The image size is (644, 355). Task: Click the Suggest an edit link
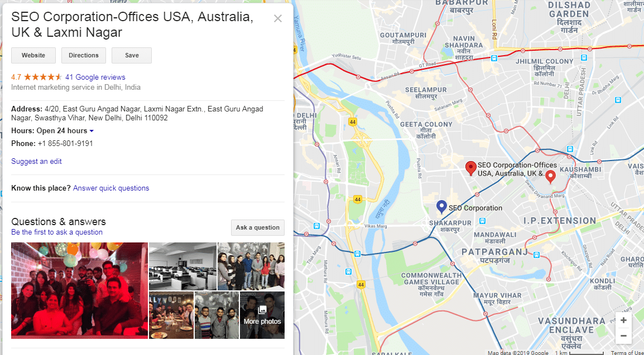pyautogui.click(x=36, y=162)
